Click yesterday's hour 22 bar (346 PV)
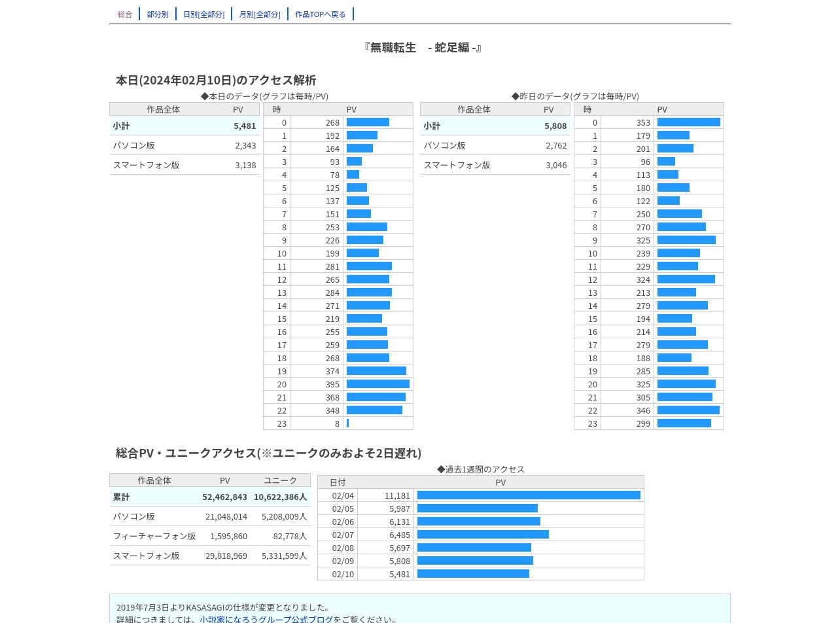This screenshot has width=840, height=623. 688,410
